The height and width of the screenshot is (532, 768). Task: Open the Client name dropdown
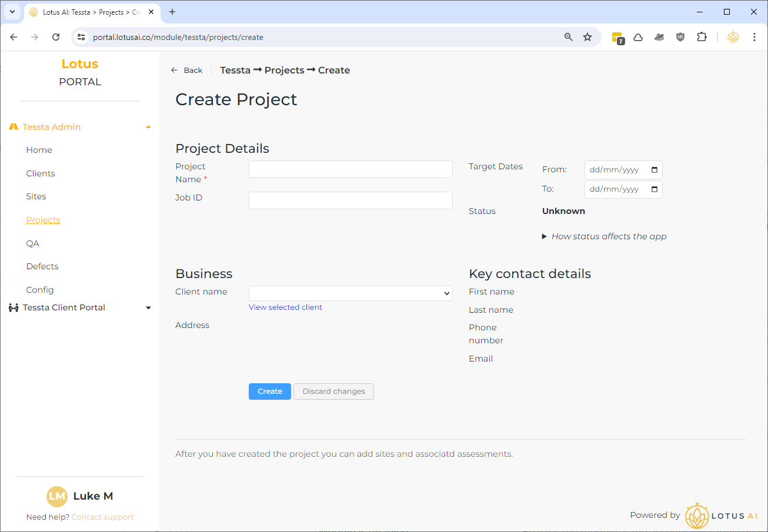click(x=350, y=293)
